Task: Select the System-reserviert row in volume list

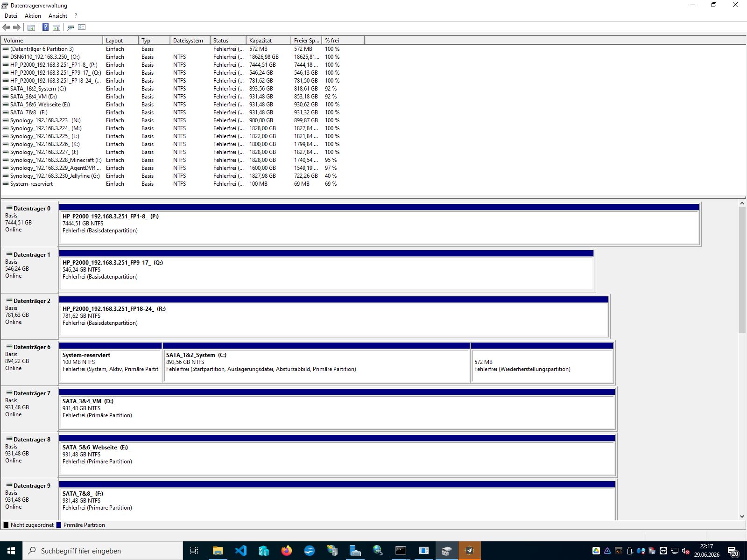Action: click(x=182, y=184)
